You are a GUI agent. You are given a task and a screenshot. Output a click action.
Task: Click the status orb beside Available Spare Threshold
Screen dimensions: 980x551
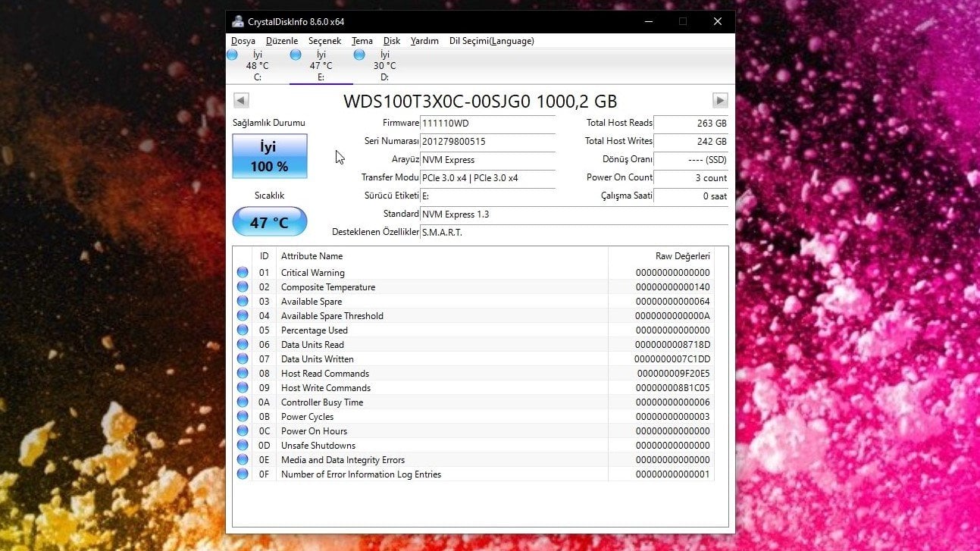(x=243, y=315)
